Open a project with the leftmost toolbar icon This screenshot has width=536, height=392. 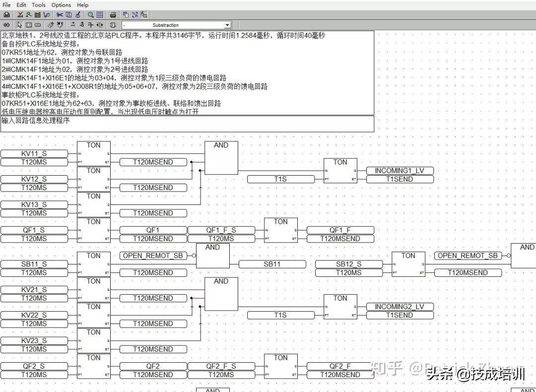6,14
